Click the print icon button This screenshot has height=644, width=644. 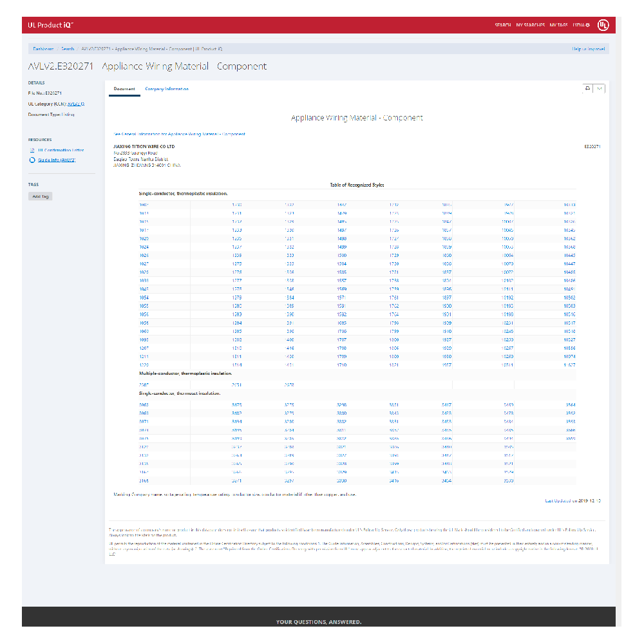(587, 89)
